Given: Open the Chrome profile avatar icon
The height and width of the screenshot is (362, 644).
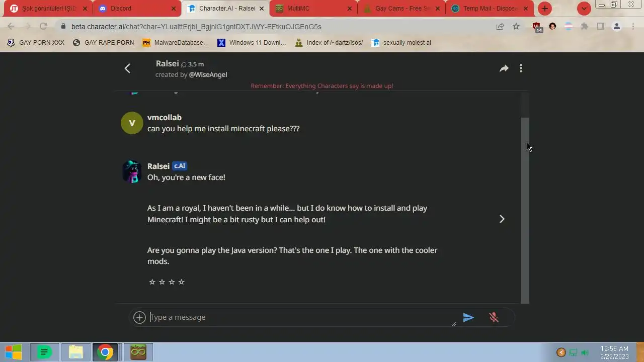Looking at the screenshot, I should point(617,27).
